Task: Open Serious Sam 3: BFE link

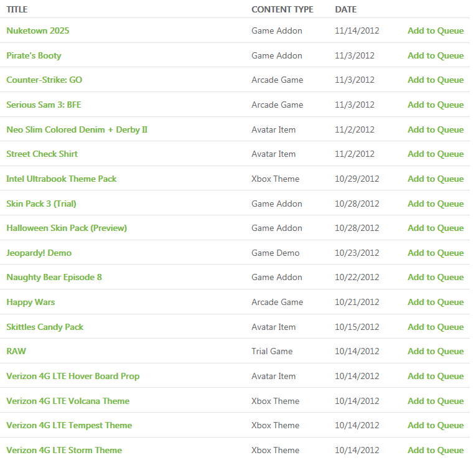Action: pyautogui.click(x=44, y=105)
